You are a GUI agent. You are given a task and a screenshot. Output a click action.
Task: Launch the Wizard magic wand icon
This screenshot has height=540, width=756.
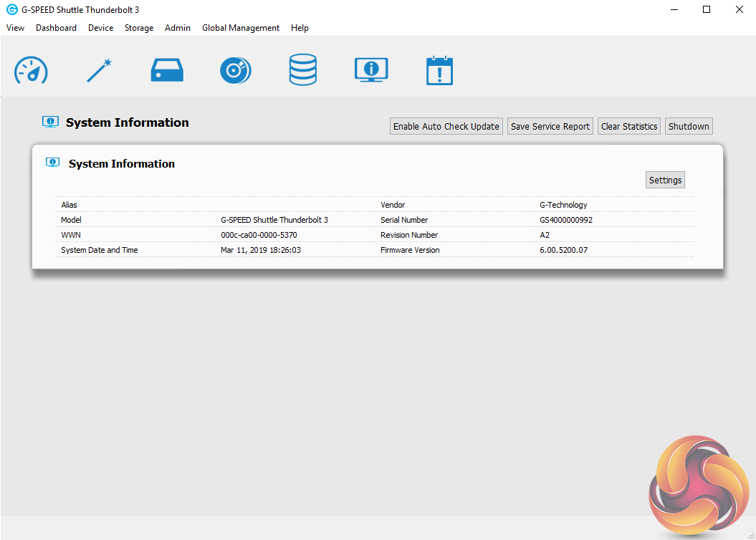99,71
